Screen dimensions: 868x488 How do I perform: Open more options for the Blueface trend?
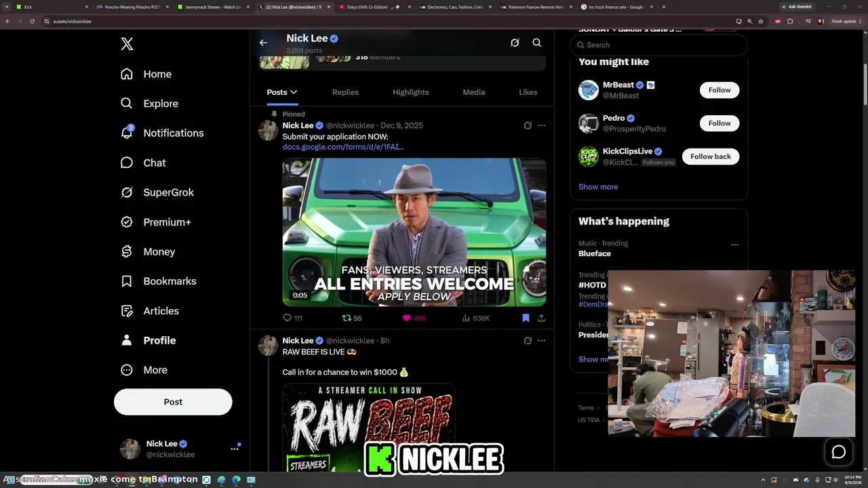pos(734,245)
